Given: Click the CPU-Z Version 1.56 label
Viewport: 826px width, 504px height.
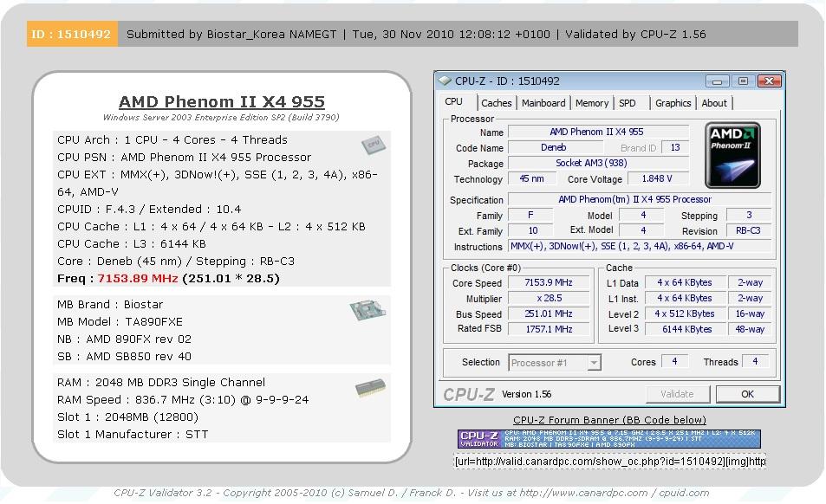Looking at the screenshot, I should (x=526, y=394).
